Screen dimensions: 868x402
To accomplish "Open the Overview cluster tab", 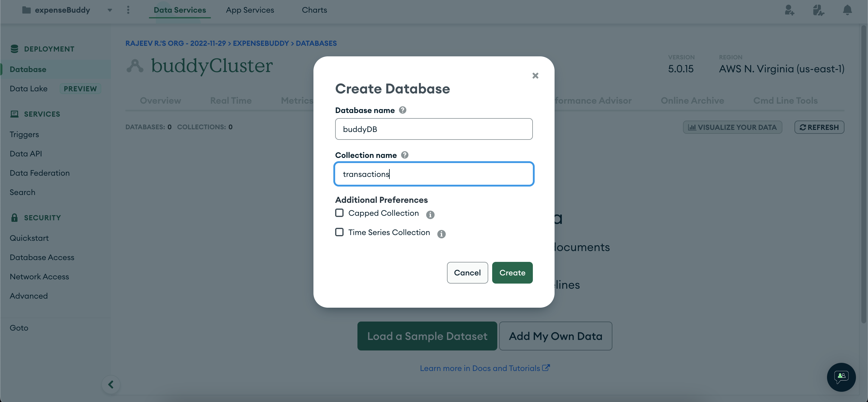I will tap(160, 100).
